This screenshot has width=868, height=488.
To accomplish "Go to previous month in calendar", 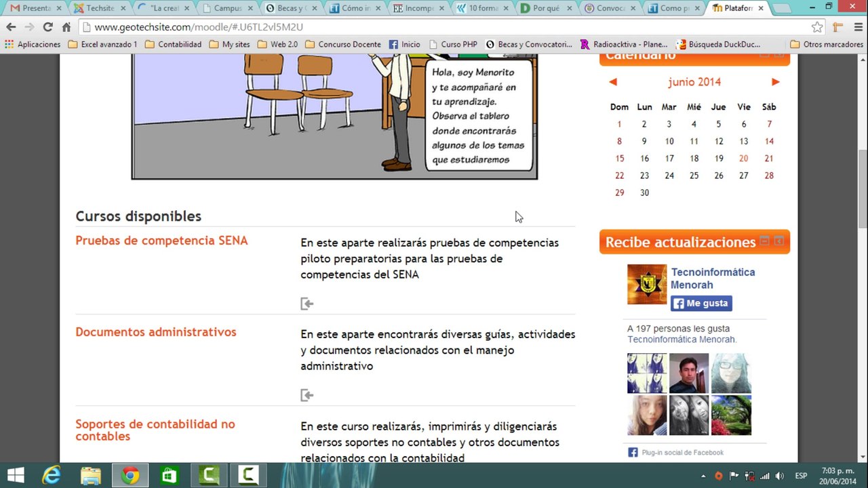I will point(613,82).
